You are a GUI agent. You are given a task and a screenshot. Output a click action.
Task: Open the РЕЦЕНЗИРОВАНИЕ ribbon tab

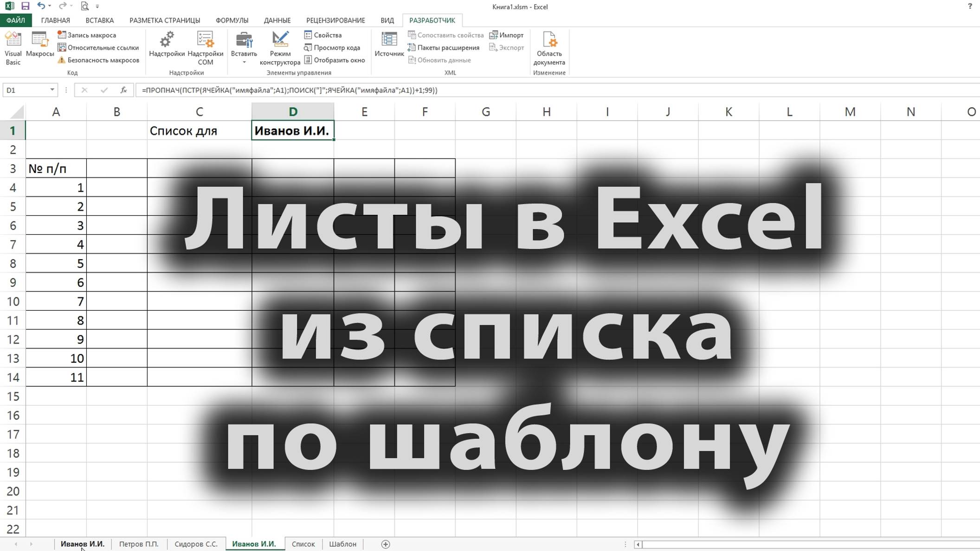tap(335, 20)
